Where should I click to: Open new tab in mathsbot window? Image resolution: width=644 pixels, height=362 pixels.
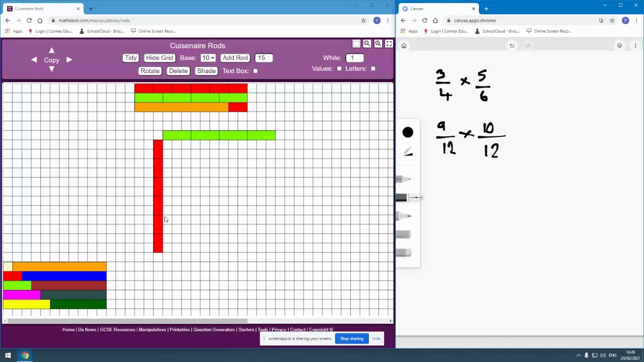pyautogui.click(x=91, y=9)
